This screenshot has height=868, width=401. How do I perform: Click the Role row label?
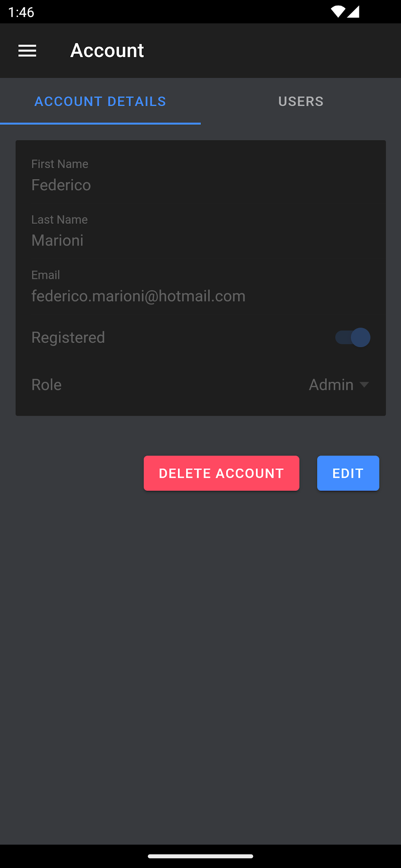coord(46,385)
